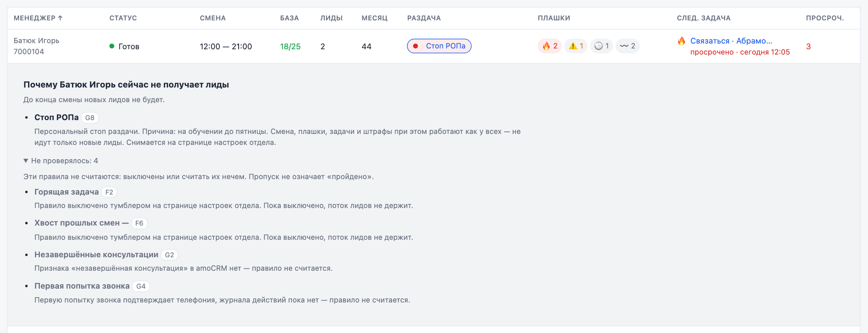
Task: Click the МЕСЯЦ column header
Action: click(x=374, y=18)
